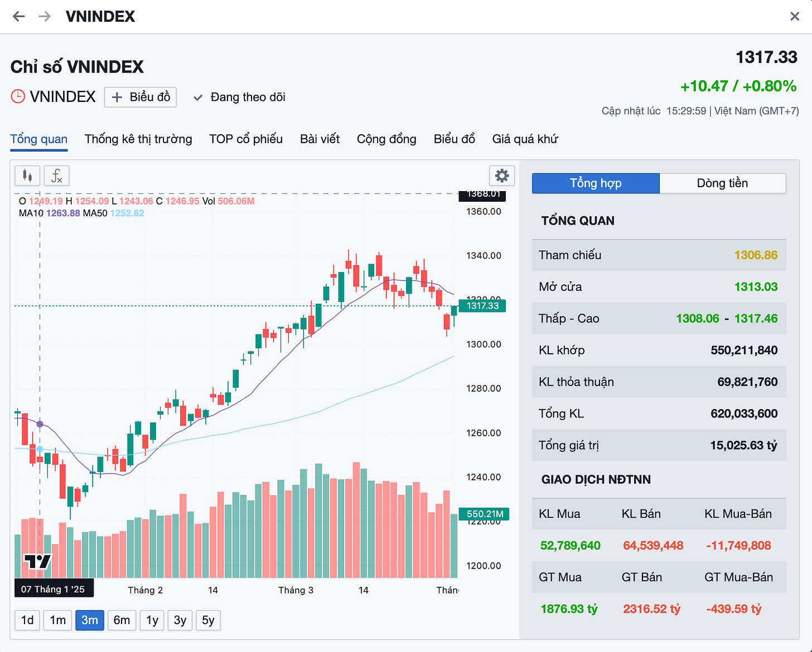The width and height of the screenshot is (812, 652).
Task: Click current price label 1317.33 on axis
Action: [482, 305]
